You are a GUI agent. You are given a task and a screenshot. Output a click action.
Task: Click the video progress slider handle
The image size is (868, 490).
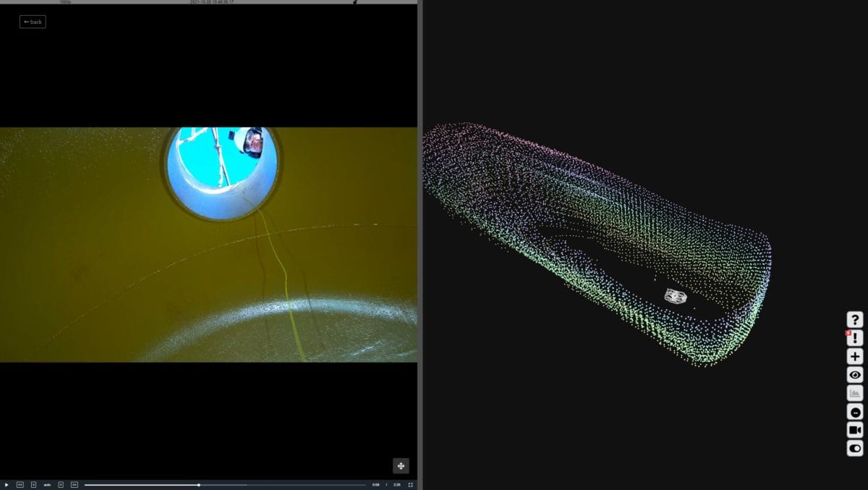point(199,484)
